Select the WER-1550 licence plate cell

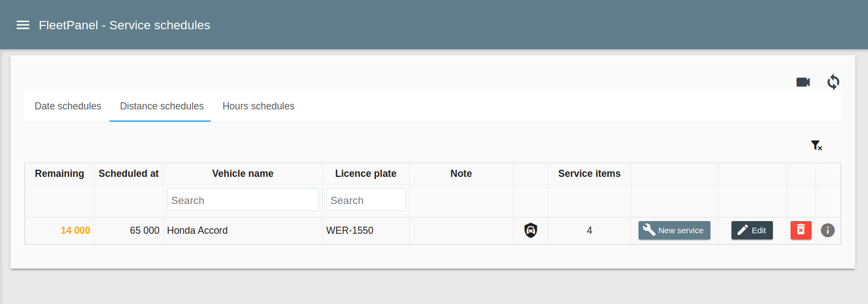click(x=349, y=230)
